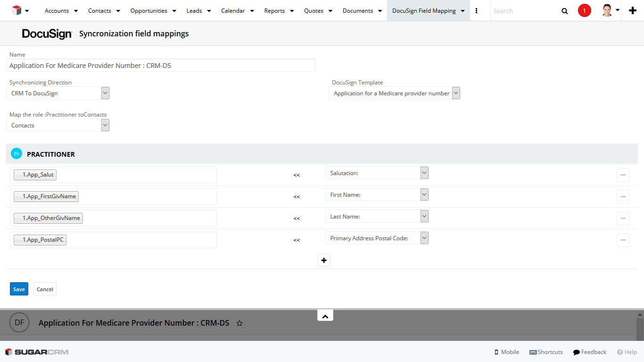Click the DF record avatar
The width and height of the screenshot is (644, 362).
[19, 322]
